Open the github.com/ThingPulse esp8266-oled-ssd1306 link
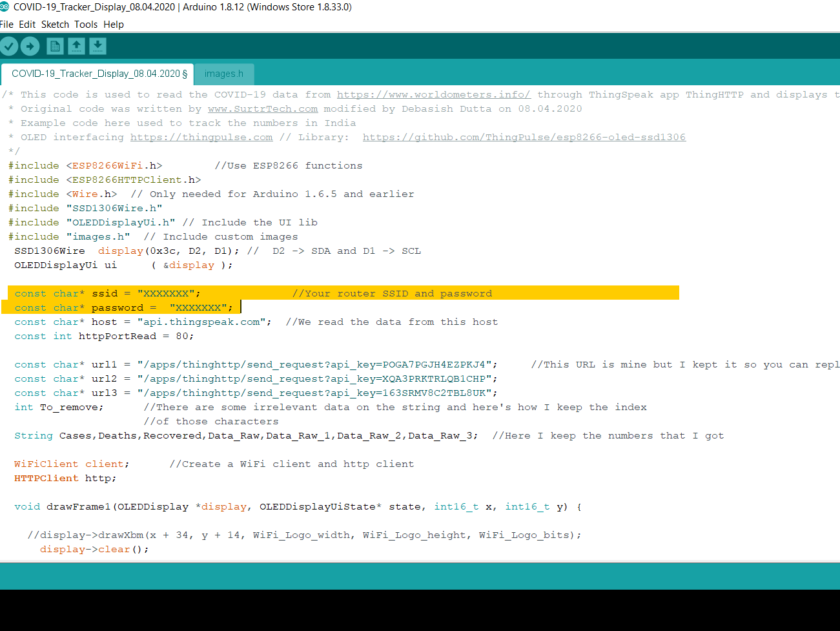The width and height of the screenshot is (840, 631). point(524,137)
